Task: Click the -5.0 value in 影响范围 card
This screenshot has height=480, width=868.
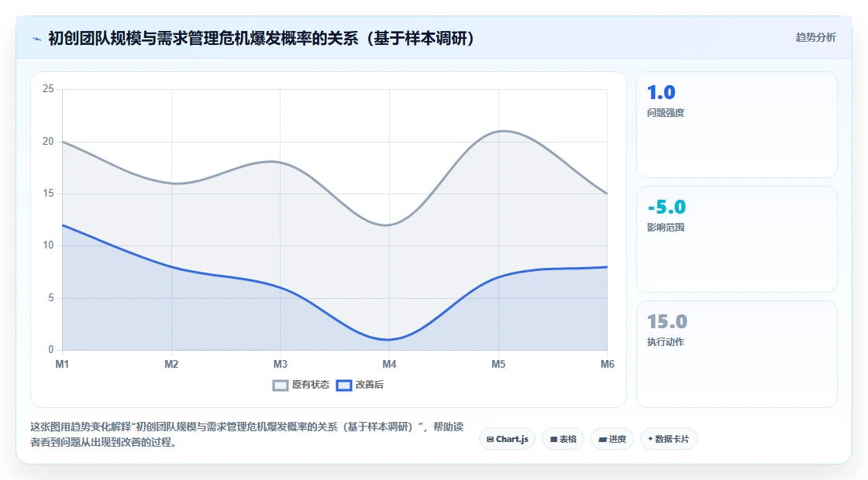Action: coord(666,207)
